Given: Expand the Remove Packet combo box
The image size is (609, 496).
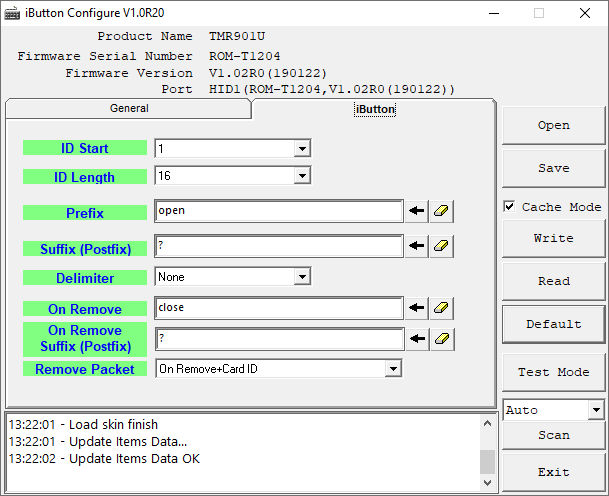Looking at the screenshot, I should pyautogui.click(x=393, y=369).
